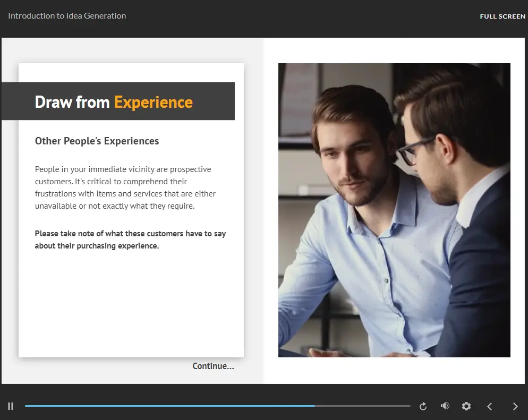This screenshot has width=528, height=420.
Task: Enter FULL SCREEN mode
Action: pos(502,16)
